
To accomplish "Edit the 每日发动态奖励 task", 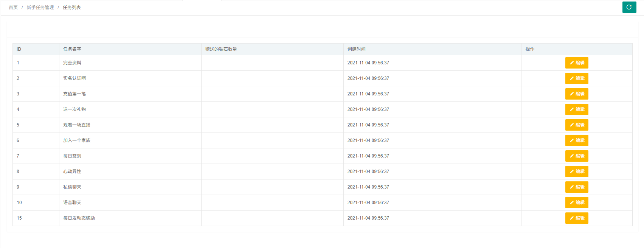I will tap(577, 218).
